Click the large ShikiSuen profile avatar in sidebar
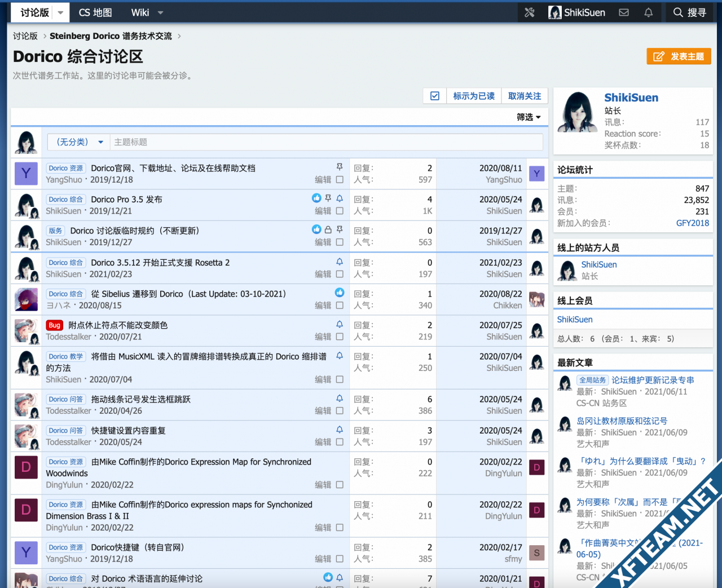Screen dimensions: 722x588 (x=578, y=112)
